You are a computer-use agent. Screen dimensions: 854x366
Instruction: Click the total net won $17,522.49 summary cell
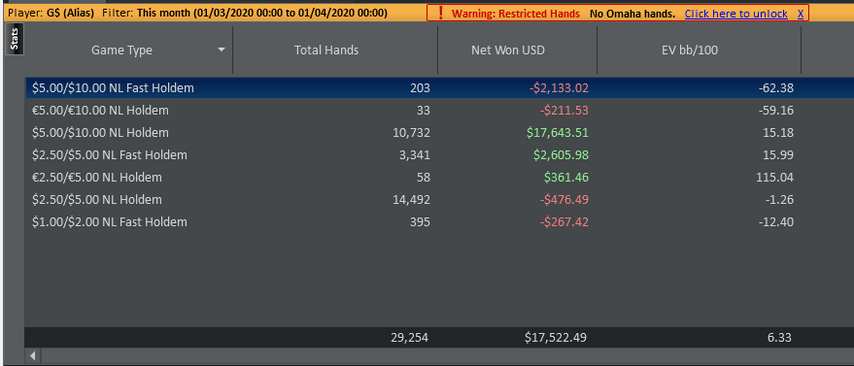556,338
